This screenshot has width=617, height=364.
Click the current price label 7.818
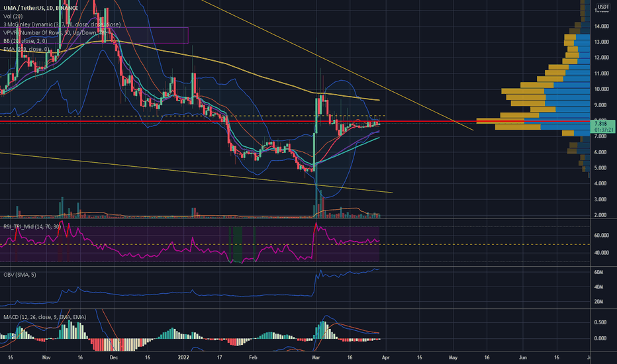[x=601, y=124]
